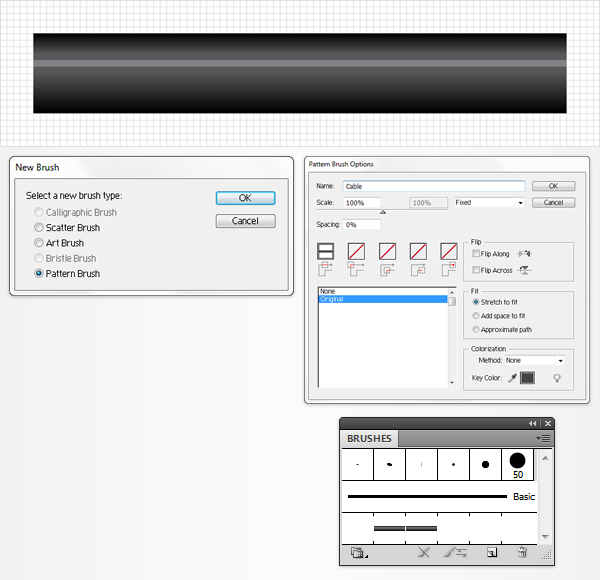Select the end tile box
600x580 pixels.
click(448, 251)
